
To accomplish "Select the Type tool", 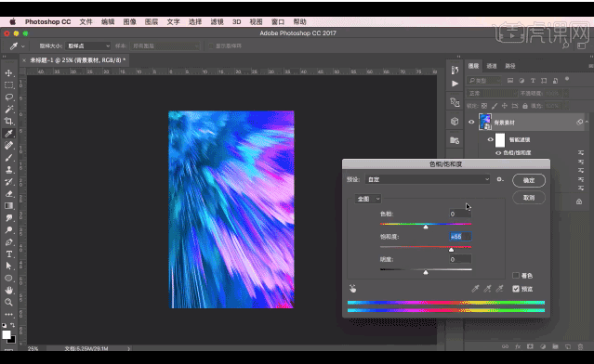I will pos(8,253).
